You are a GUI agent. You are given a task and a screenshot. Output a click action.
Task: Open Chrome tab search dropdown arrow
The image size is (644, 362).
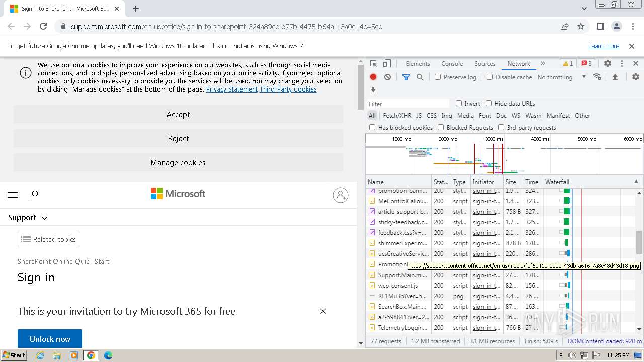point(584,9)
